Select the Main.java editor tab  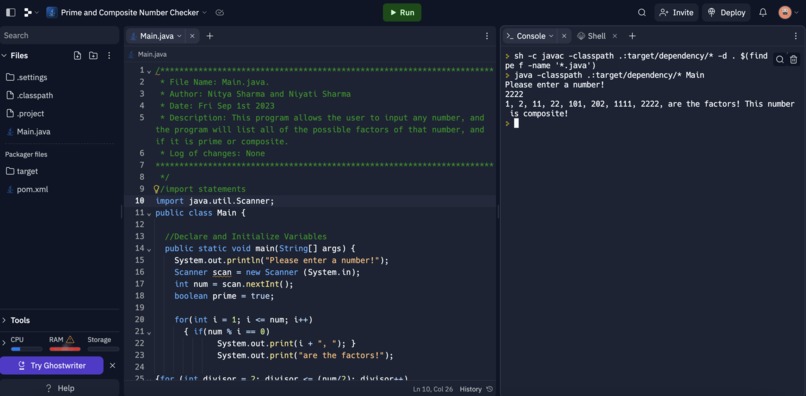click(x=156, y=36)
